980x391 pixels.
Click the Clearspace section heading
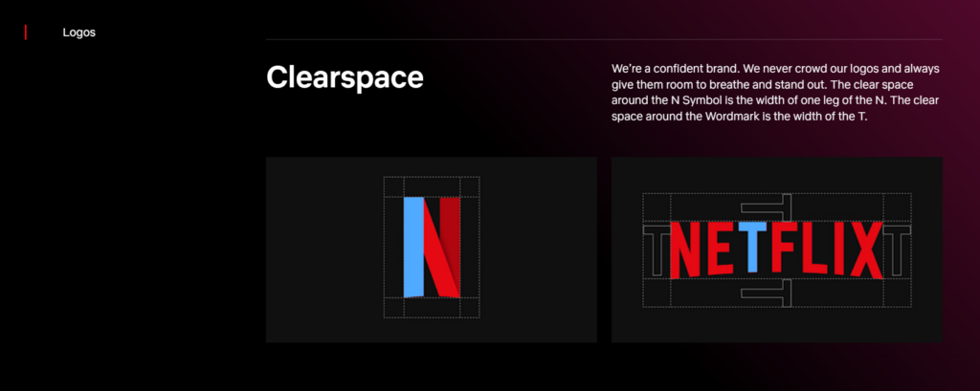coord(345,78)
